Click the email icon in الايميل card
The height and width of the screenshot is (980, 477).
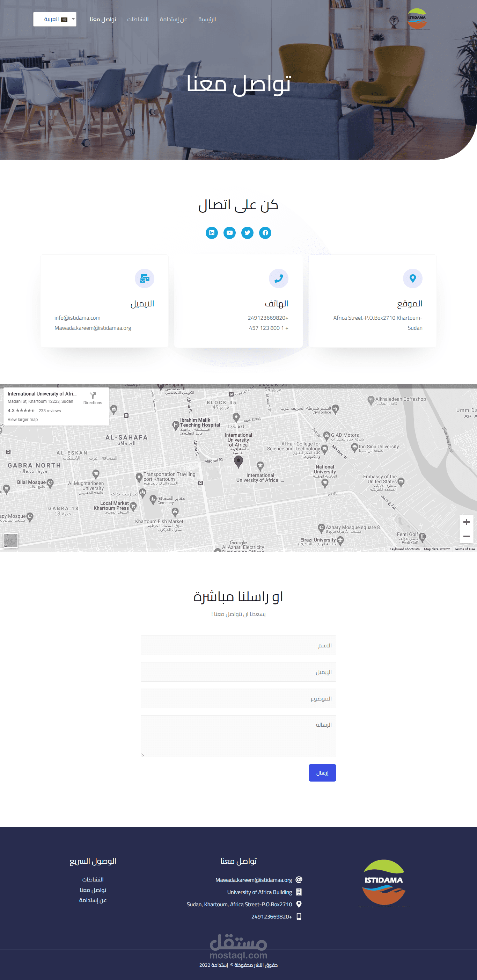[145, 278]
